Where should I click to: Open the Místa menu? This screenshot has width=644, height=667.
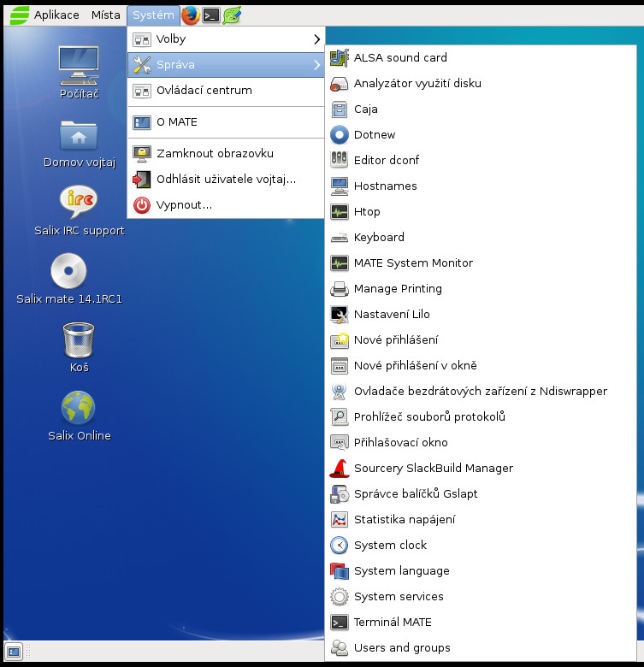pyautogui.click(x=105, y=15)
